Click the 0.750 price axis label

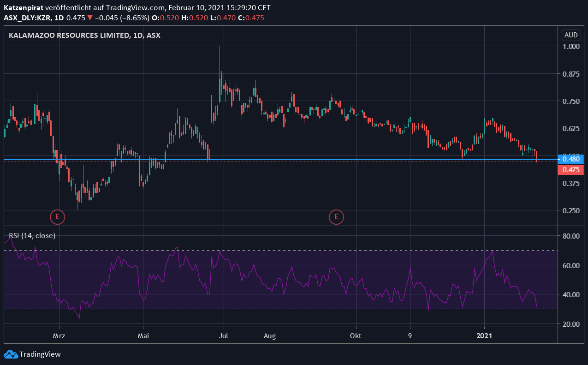coord(570,101)
